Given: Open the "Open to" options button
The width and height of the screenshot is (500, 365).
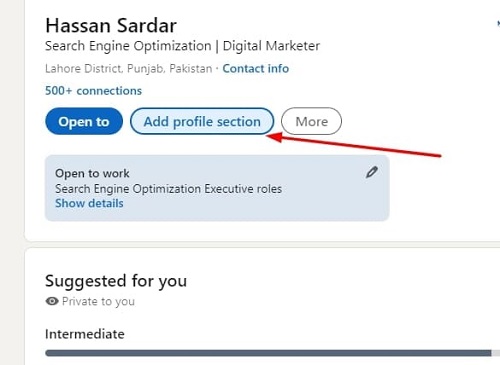Looking at the screenshot, I should click(x=84, y=121).
